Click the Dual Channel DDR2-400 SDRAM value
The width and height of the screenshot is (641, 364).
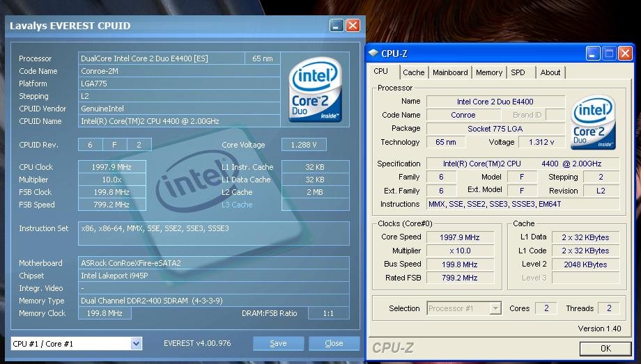click(214, 301)
